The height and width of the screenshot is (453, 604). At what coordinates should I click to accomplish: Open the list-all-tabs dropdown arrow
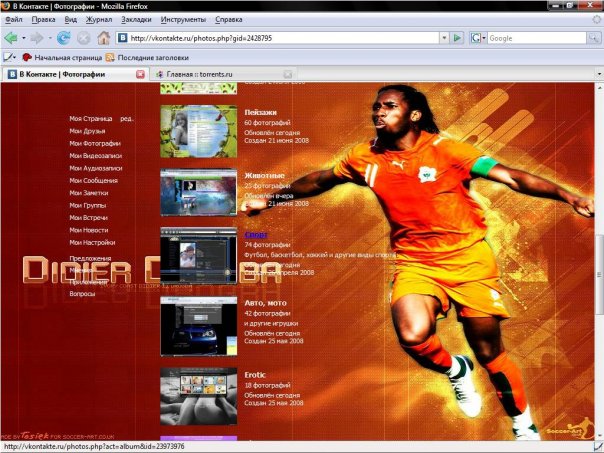point(599,74)
